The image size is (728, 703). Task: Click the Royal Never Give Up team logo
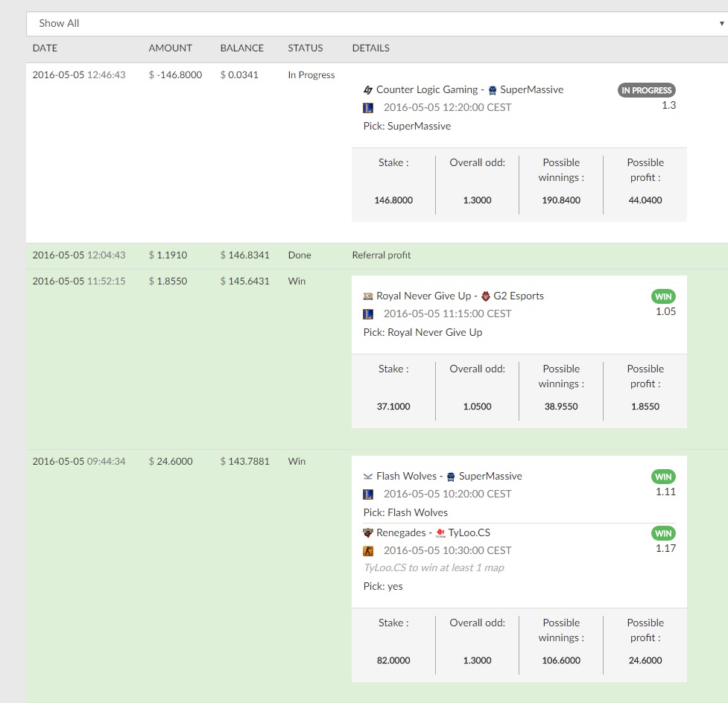pos(367,296)
